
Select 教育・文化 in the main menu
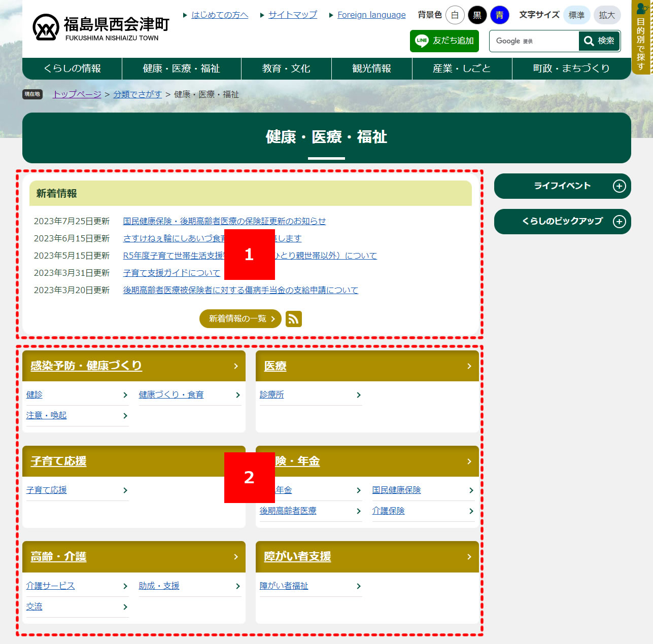click(286, 68)
